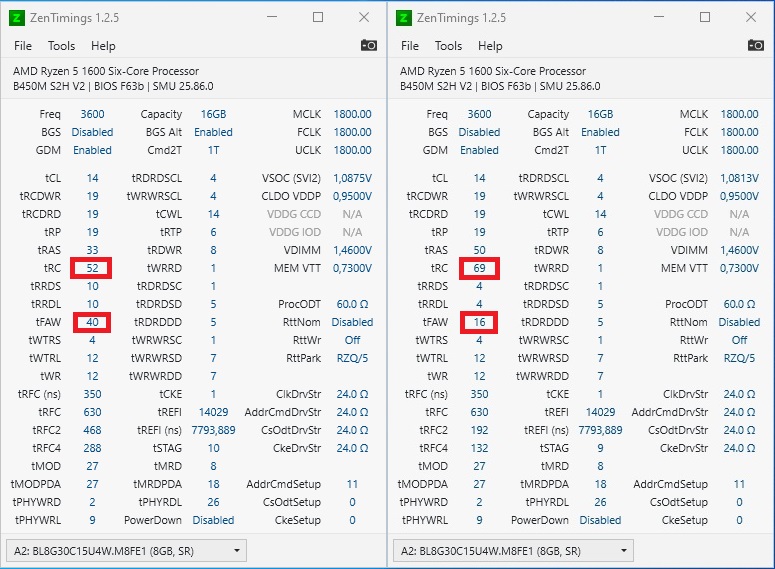Click the tPHYRDL value 26 in the left window
The width and height of the screenshot is (775, 569).
pos(213,502)
